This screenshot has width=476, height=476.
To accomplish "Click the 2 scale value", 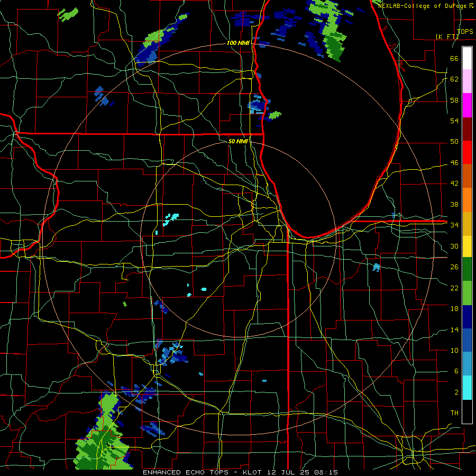I will click(456, 392).
